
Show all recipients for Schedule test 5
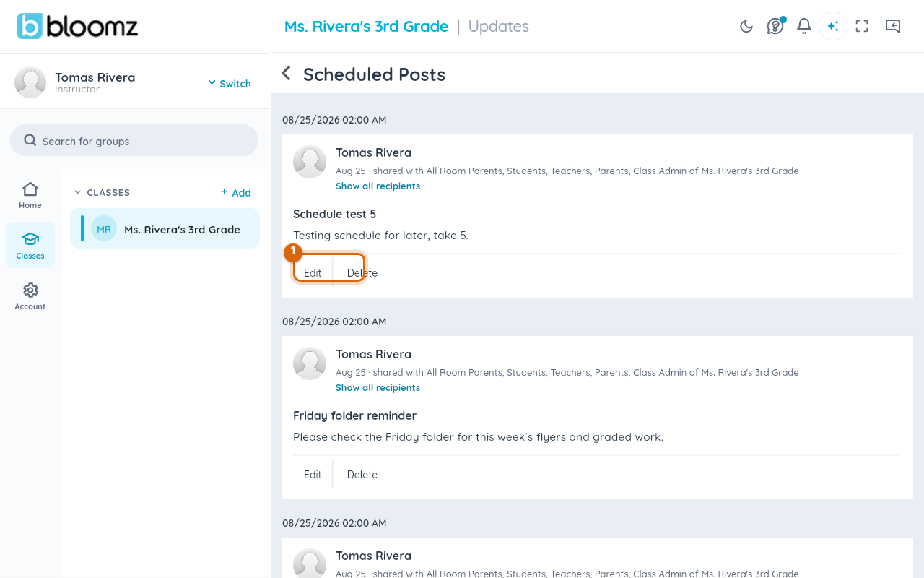click(378, 186)
